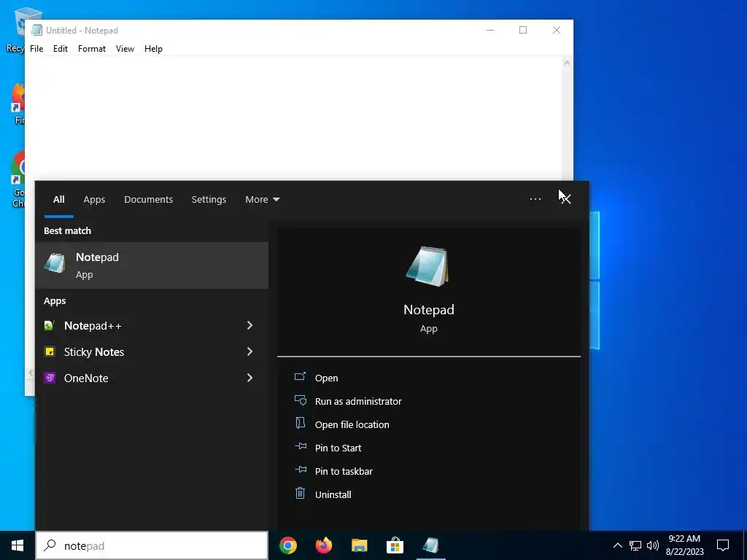This screenshot has height=560, width=747.
Task: Click the taskbar clock showing 9:22 AM
Action: point(684,545)
